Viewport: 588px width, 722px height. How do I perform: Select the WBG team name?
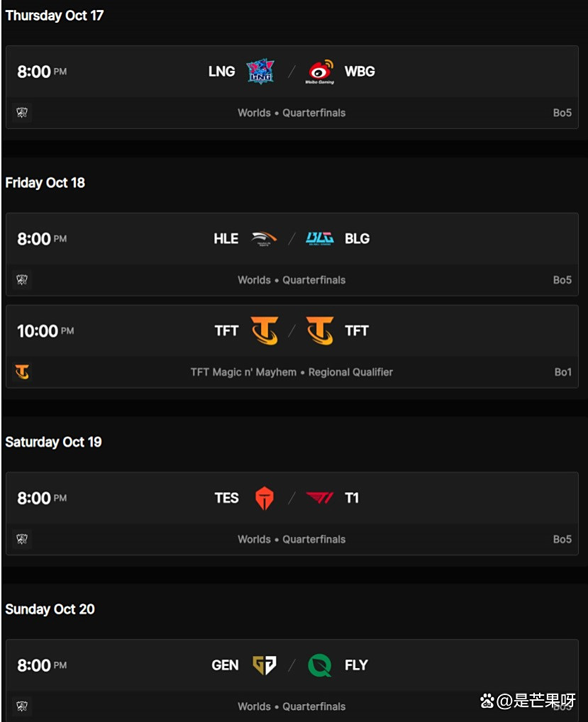click(360, 72)
